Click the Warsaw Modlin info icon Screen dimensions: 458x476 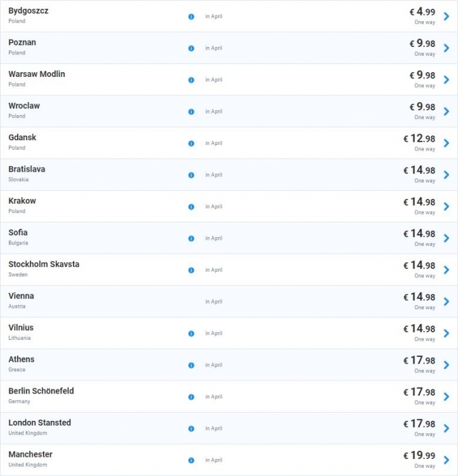(x=191, y=80)
